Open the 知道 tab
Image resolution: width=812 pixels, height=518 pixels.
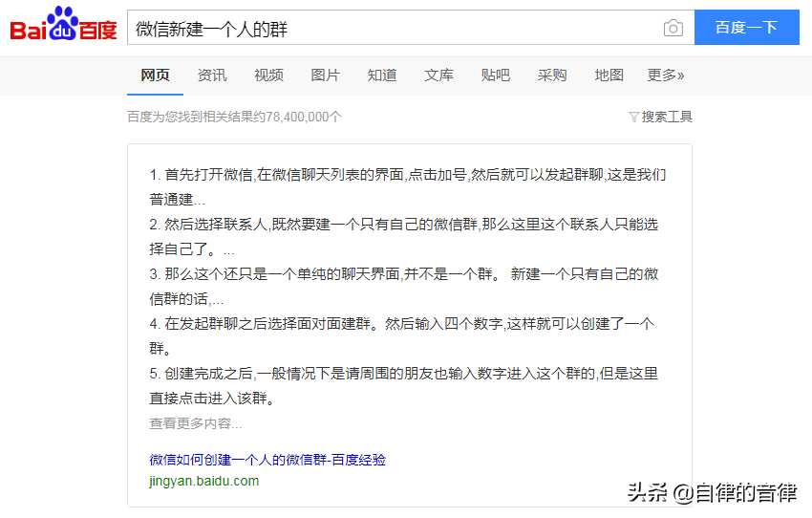[382, 76]
